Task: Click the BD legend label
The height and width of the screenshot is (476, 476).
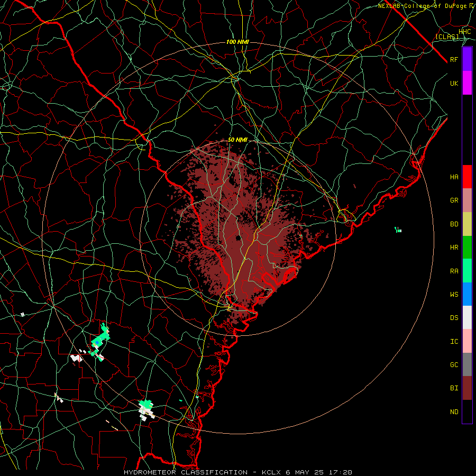Action: [454, 224]
